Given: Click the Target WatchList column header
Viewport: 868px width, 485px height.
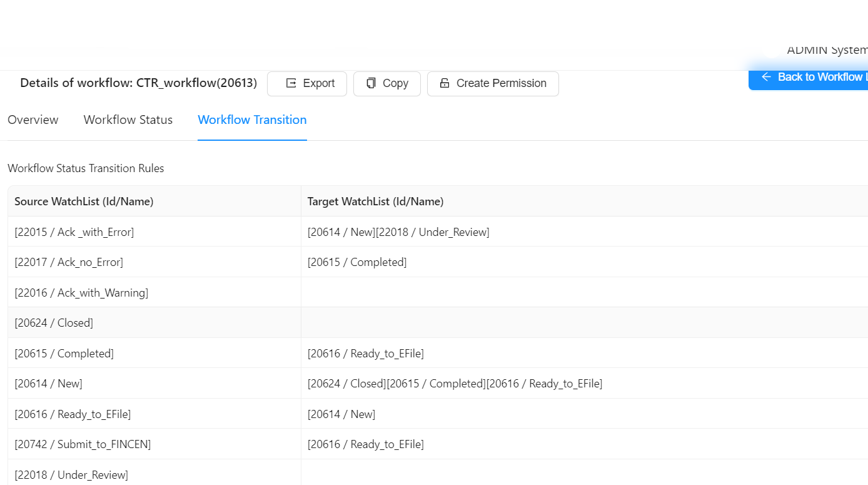Looking at the screenshot, I should [x=585, y=202].
